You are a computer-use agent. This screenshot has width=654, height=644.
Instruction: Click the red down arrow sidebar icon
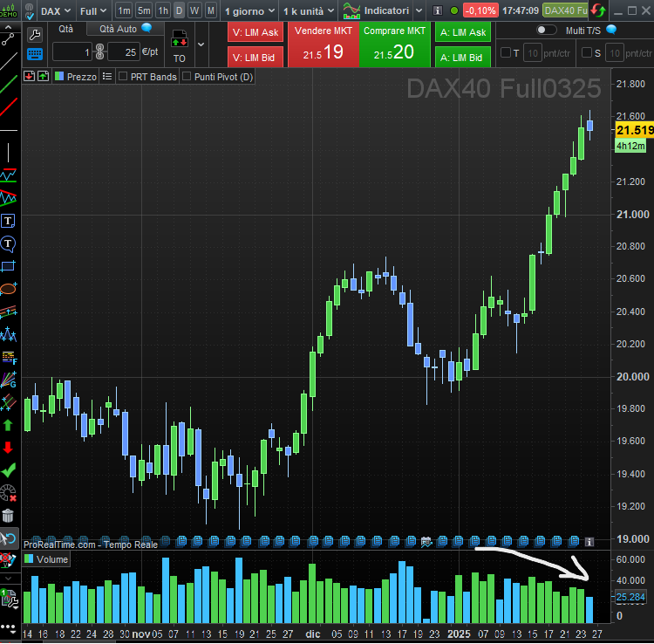pyautogui.click(x=9, y=448)
